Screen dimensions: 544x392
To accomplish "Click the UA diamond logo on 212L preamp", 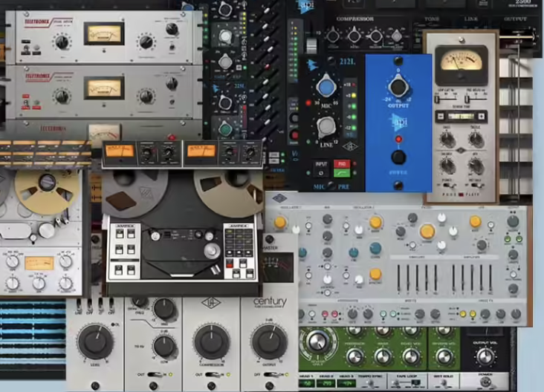I will 350,147.
